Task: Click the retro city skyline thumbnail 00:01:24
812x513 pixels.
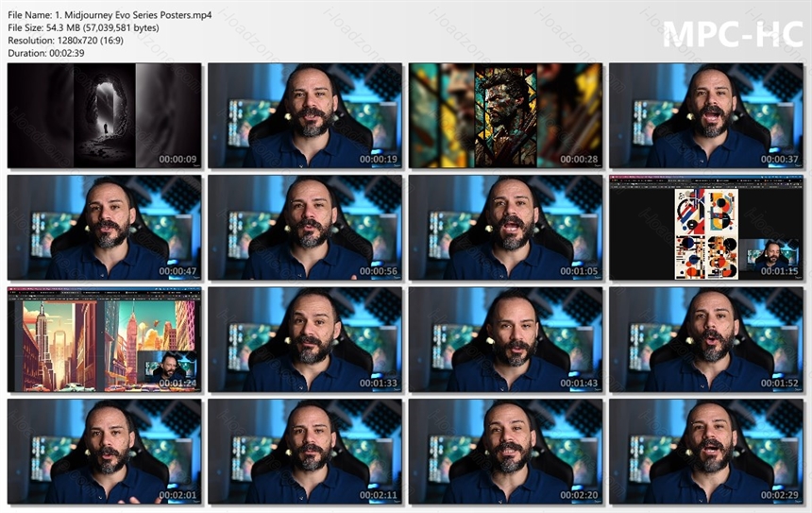Action: point(105,339)
